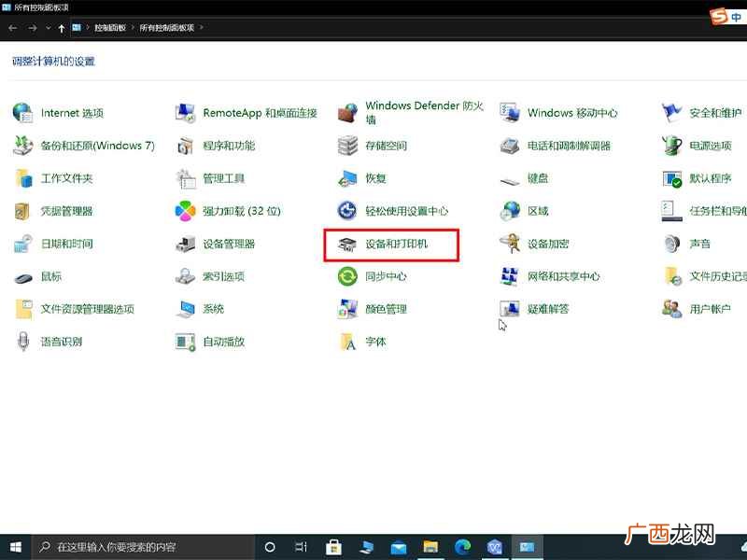
Task: Click the 区域 globe icon
Action: pos(510,211)
